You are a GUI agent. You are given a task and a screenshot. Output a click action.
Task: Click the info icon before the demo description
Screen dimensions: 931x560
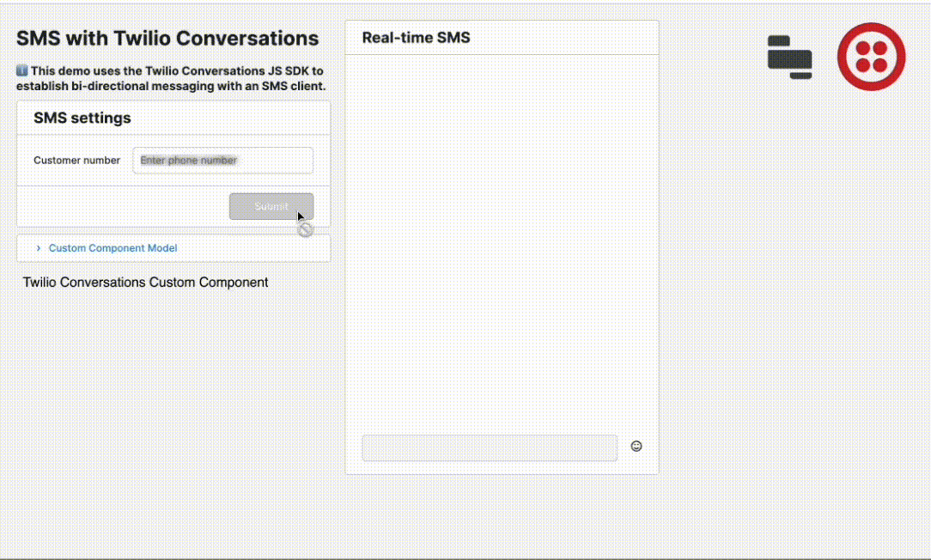(21, 70)
